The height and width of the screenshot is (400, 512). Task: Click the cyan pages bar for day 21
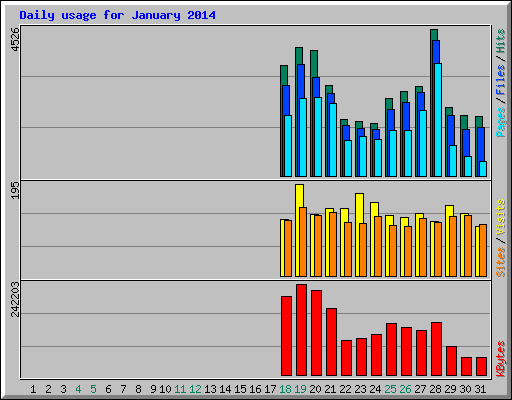pyautogui.click(x=333, y=140)
